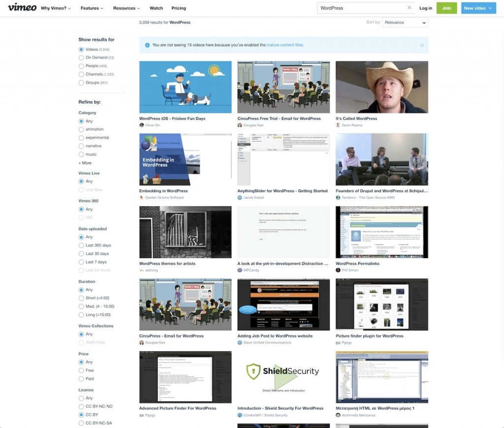This screenshot has width=504, height=428.
Task: Open the ShieldSecurity video thumbnail
Action: [283, 377]
